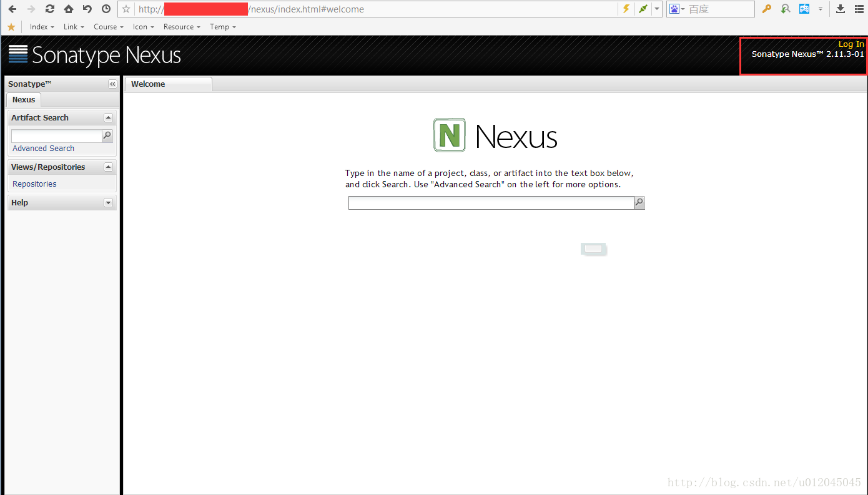Open the Baidu paw search engine selector

coord(677,9)
